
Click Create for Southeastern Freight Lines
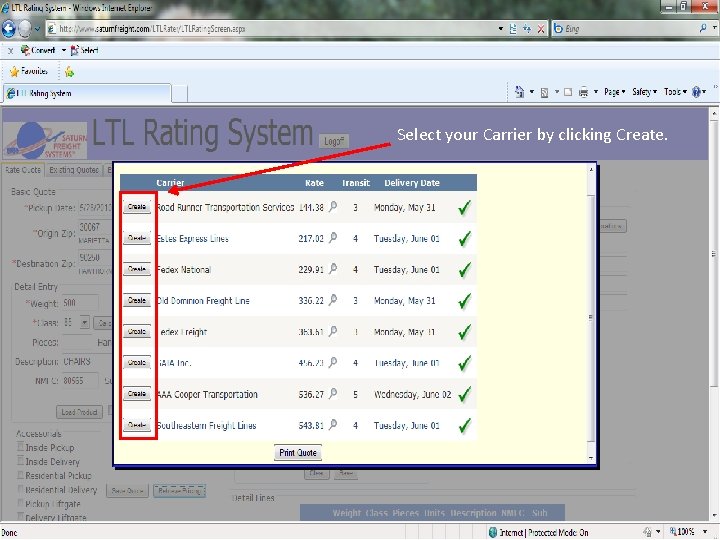(137, 425)
